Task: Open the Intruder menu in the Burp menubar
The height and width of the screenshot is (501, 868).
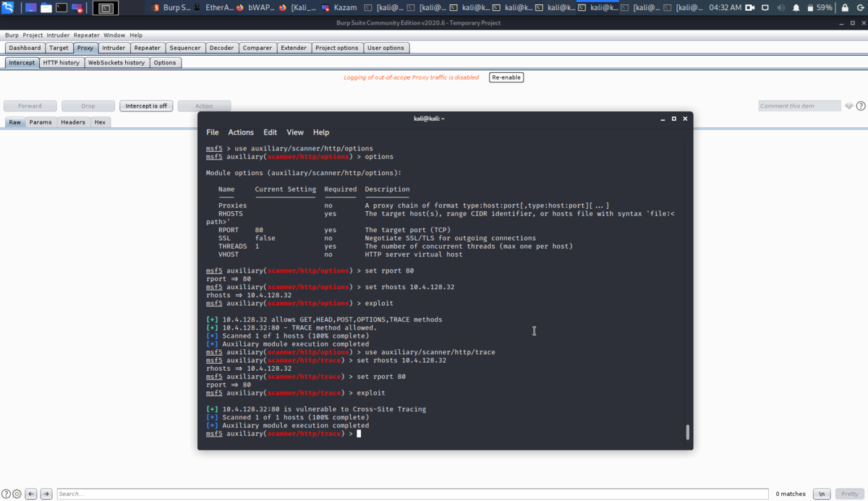Action: tap(58, 35)
